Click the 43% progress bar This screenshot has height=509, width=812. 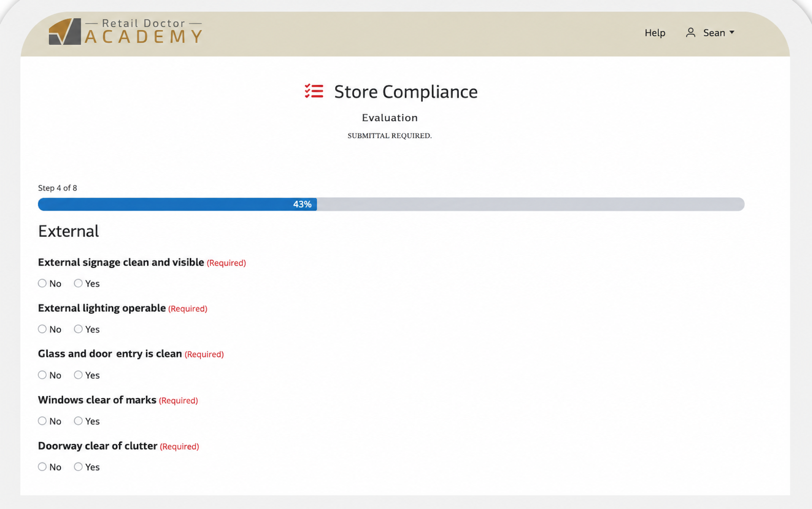coord(391,204)
